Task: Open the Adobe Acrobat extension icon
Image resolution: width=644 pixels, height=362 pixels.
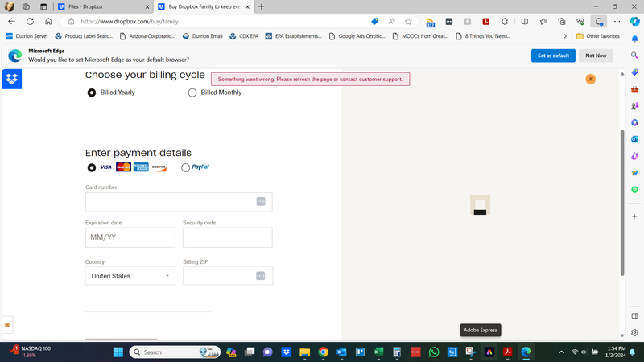Action: [x=486, y=22]
